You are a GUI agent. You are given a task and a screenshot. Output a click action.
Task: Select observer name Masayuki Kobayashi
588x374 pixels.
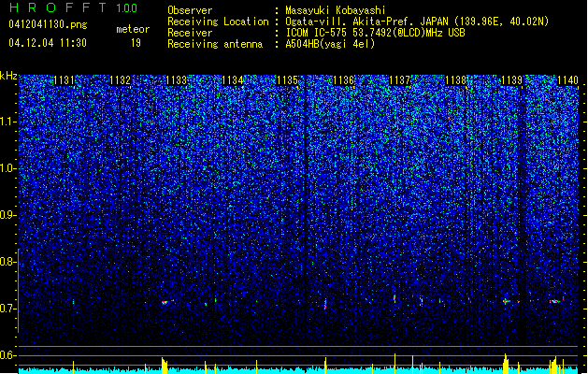tap(336, 10)
